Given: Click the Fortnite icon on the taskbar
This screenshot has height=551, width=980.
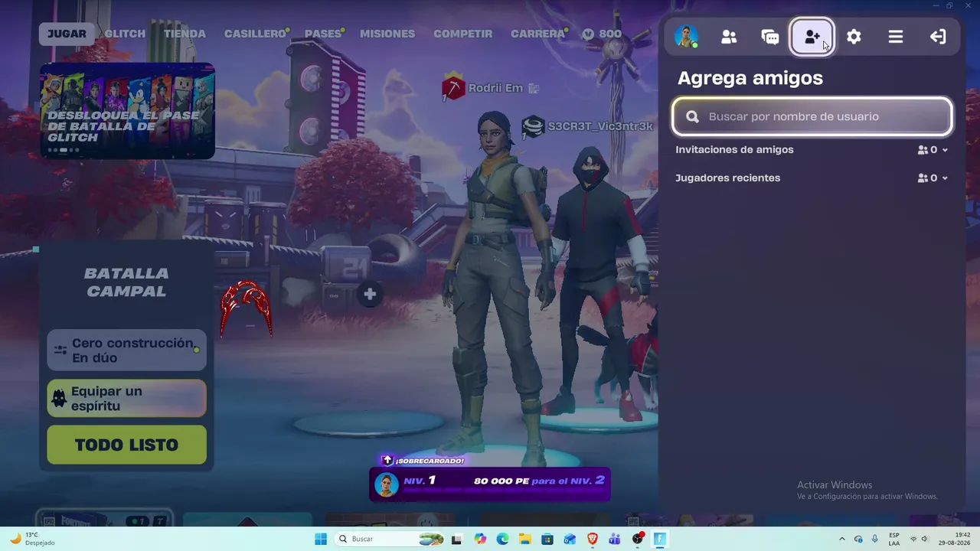Looking at the screenshot, I should point(660,539).
